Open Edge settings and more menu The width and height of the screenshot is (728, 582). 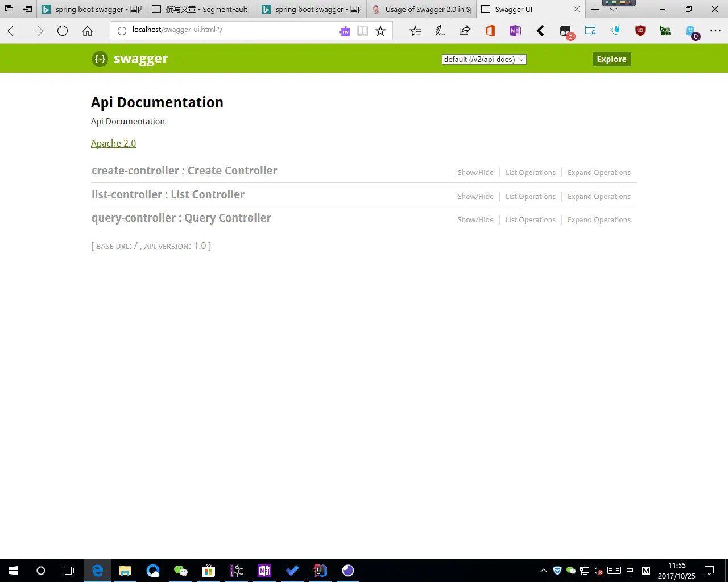tap(715, 31)
